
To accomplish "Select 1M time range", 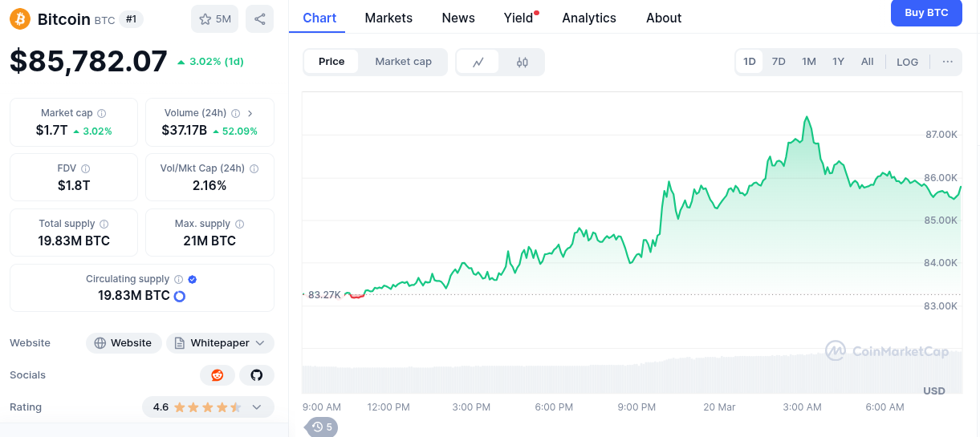I will pos(809,62).
